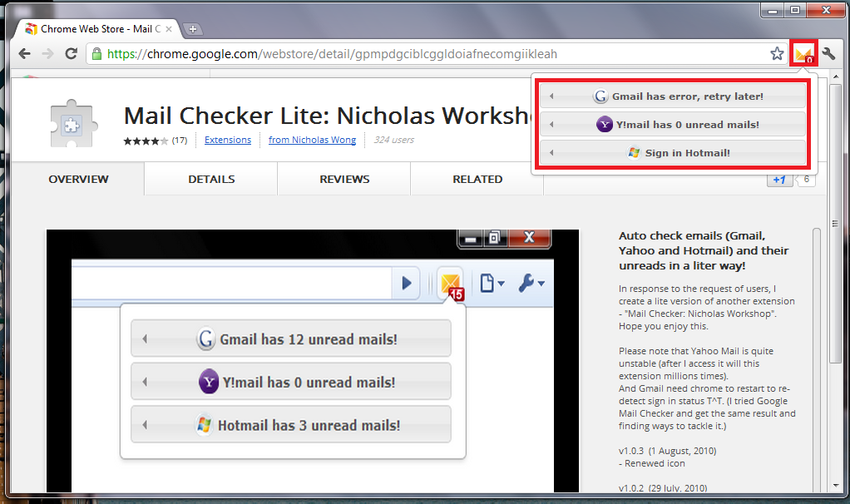The height and width of the screenshot is (504, 850).
Task: Bookmark page with the star icon
Action: click(x=777, y=54)
